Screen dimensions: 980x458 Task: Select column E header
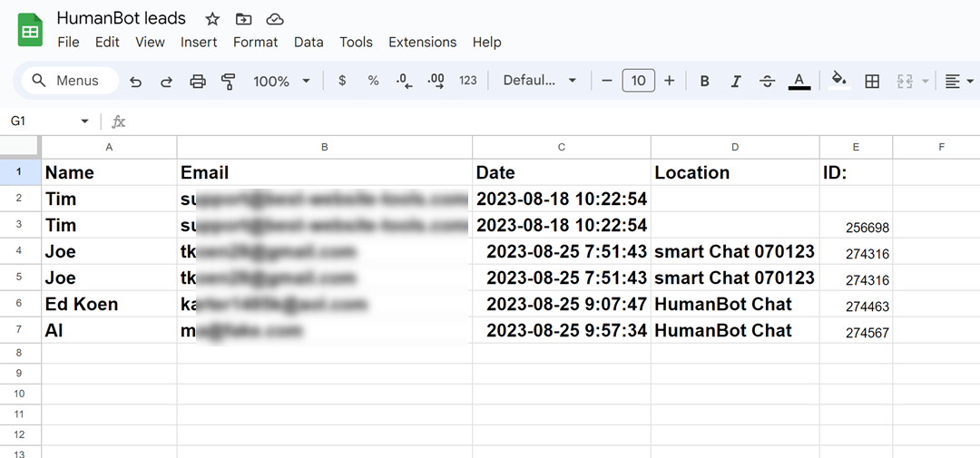(856, 147)
